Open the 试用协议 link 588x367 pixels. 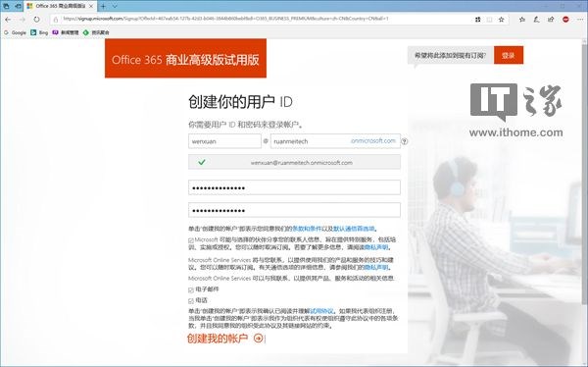tap(321, 311)
